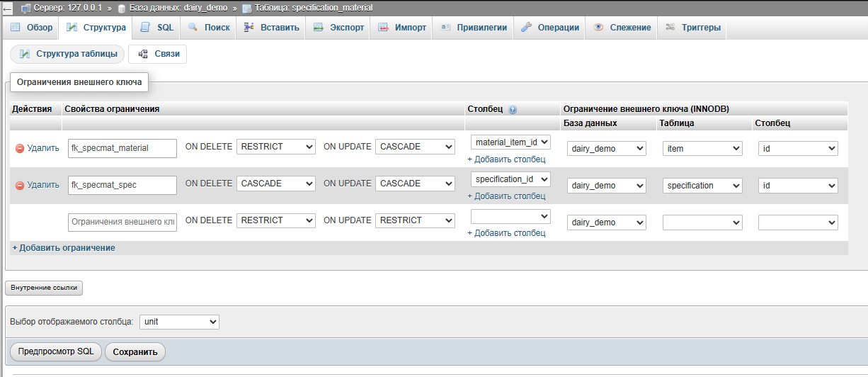868x377 pixels.
Task: Open Структура таблицы sub-tab
Action: coord(67,54)
